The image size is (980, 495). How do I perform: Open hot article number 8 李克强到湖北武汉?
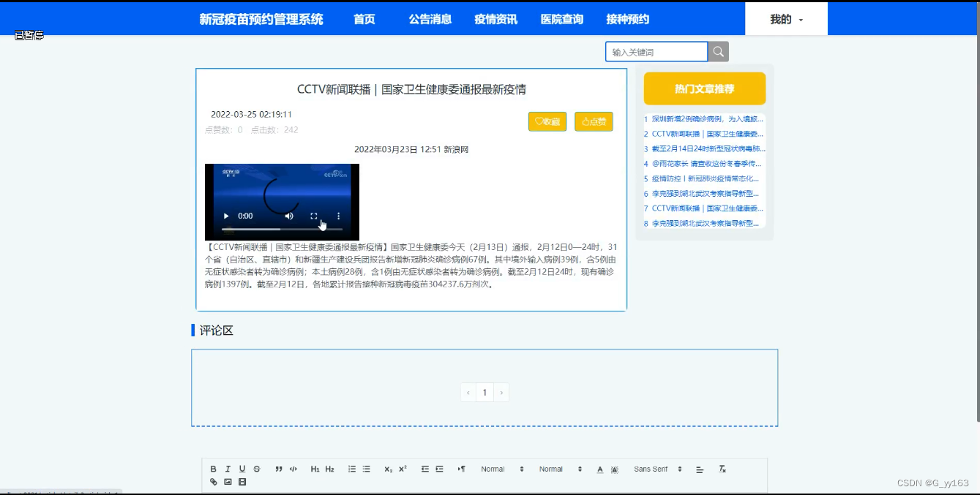pos(704,223)
